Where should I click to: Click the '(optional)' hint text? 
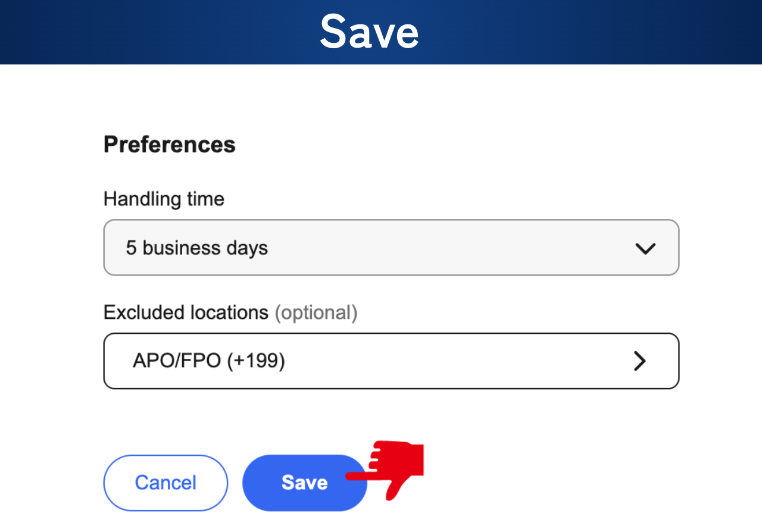(316, 312)
